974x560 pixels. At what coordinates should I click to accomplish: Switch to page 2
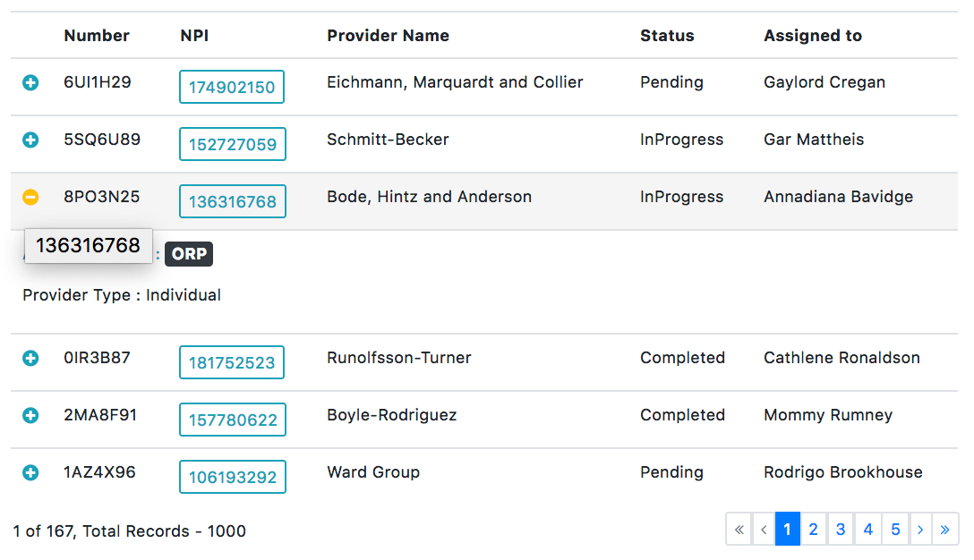pos(813,530)
